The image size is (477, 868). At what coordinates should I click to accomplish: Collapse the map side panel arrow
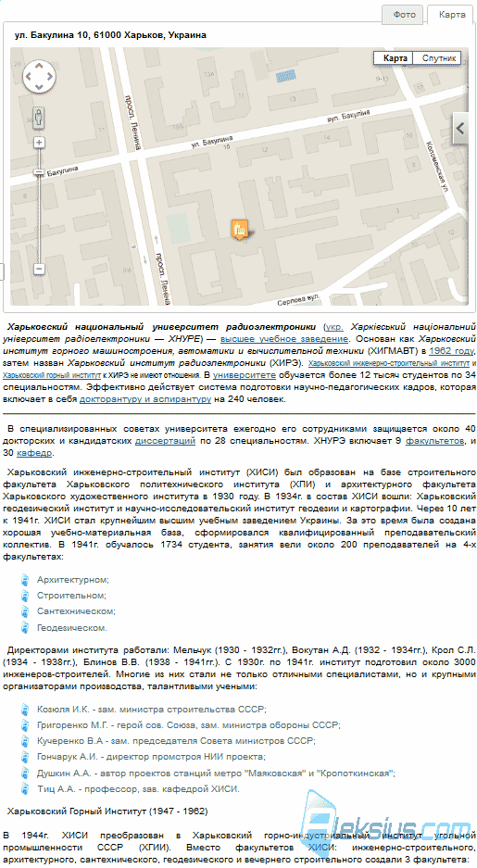(x=460, y=129)
